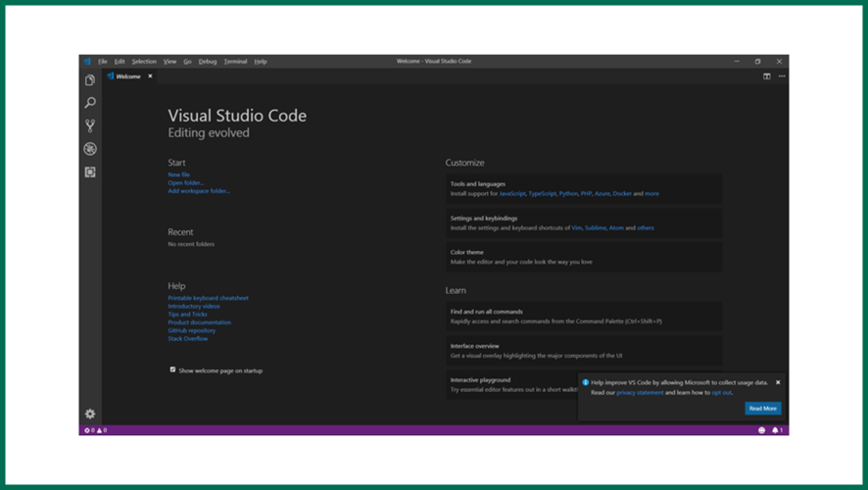Open the Edit menu
The height and width of the screenshot is (490, 868).
coord(120,62)
